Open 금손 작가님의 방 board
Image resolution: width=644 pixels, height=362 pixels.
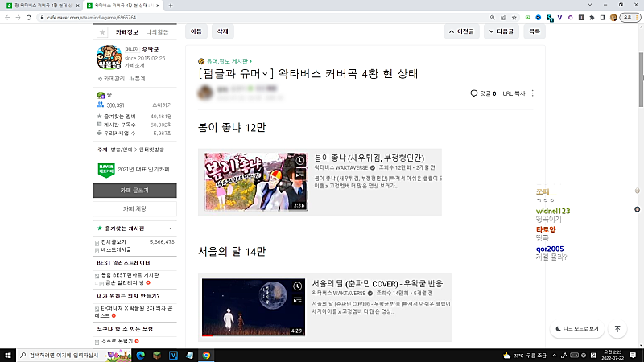click(x=125, y=283)
